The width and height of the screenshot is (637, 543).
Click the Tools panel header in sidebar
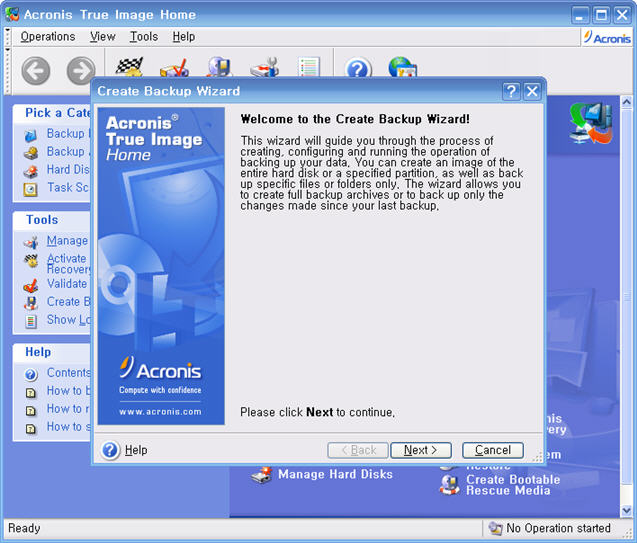click(x=42, y=220)
